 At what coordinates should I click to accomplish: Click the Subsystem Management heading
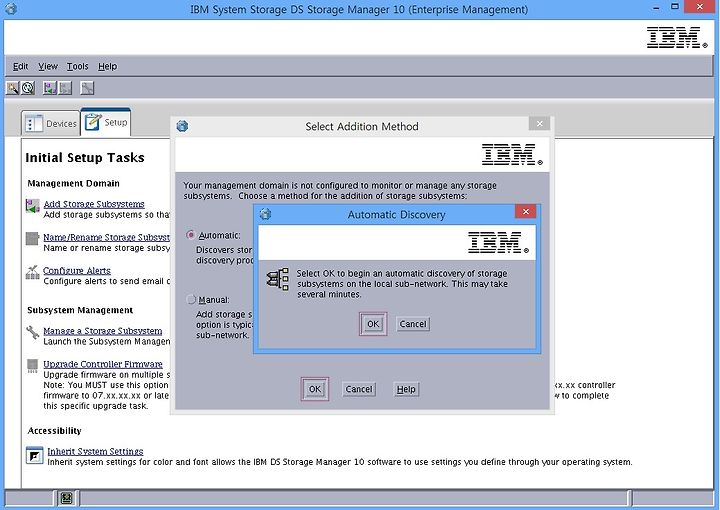point(80,310)
